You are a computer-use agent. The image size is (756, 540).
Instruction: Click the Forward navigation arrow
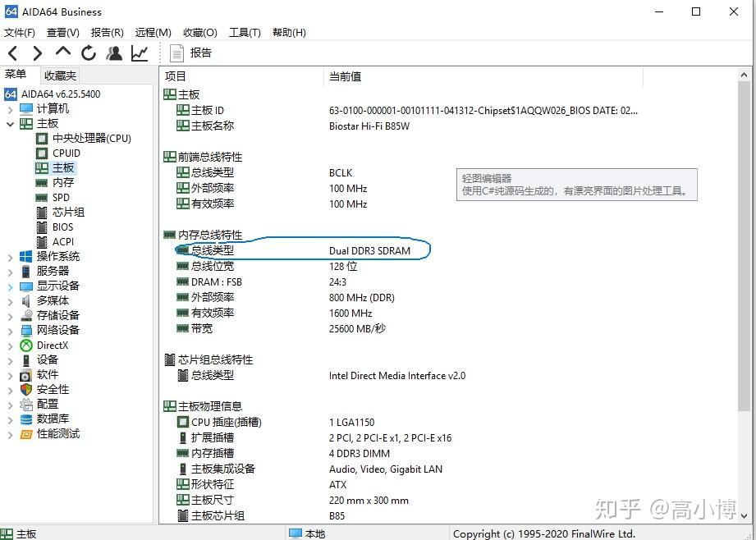38,53
